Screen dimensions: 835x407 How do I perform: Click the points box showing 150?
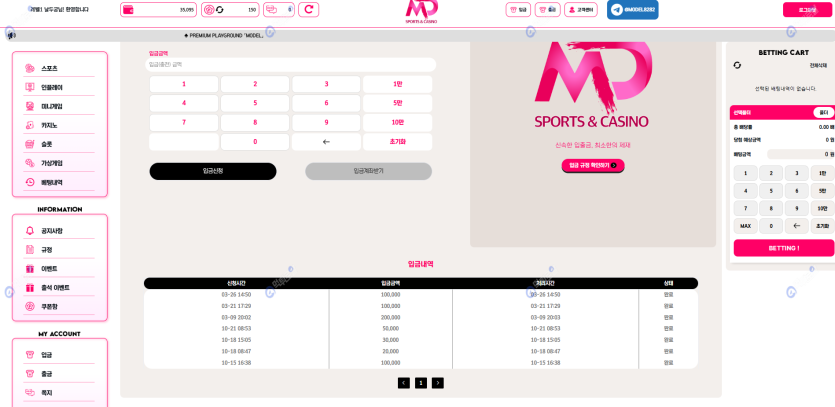[230, 10]
